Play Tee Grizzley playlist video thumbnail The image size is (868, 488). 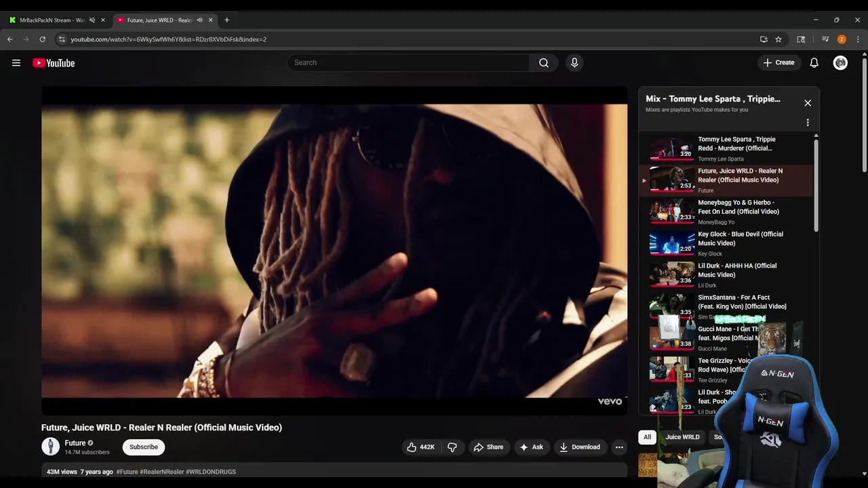(x=672, y=369)
